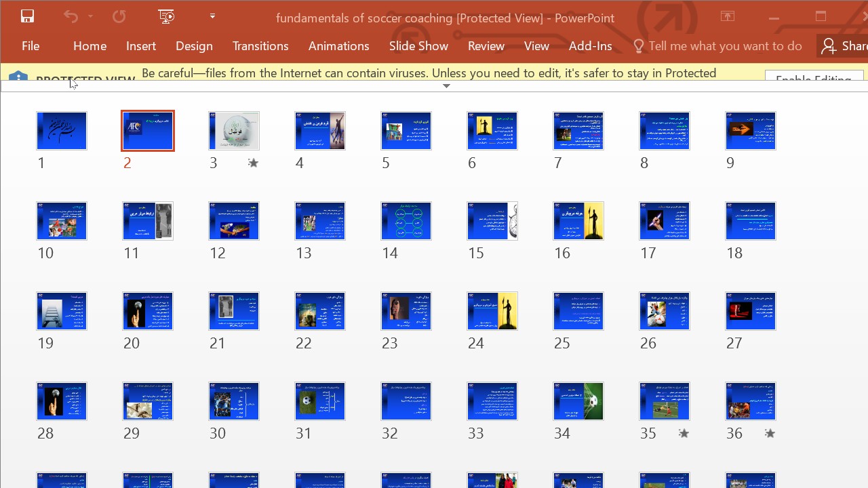Select slide 28 thumbnail

click(62, 401)
